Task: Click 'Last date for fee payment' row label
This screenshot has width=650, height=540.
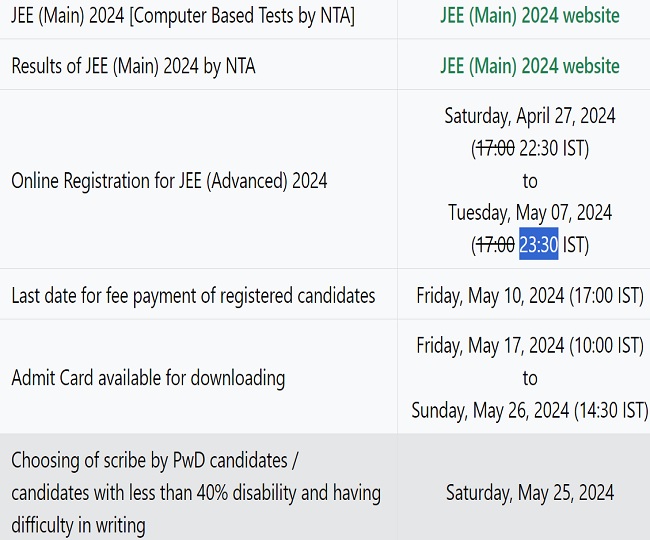Action: coord(193,295)
